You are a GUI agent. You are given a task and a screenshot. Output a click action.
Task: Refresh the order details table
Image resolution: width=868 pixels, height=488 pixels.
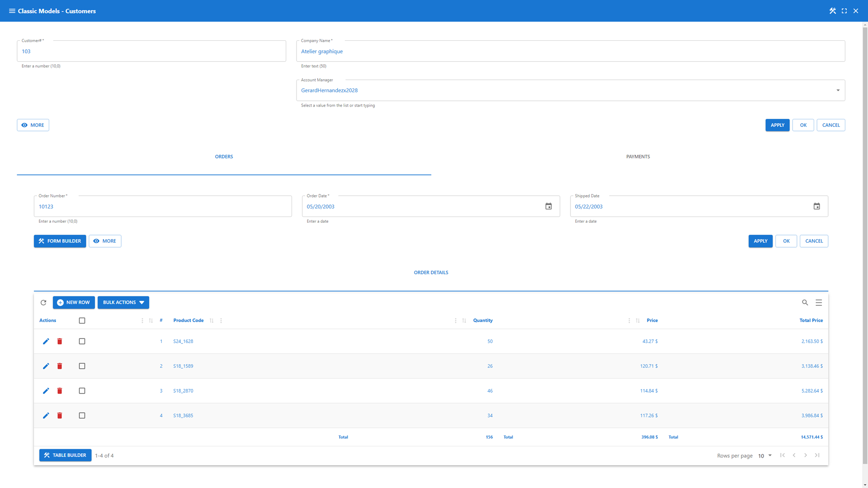point(43,303)
